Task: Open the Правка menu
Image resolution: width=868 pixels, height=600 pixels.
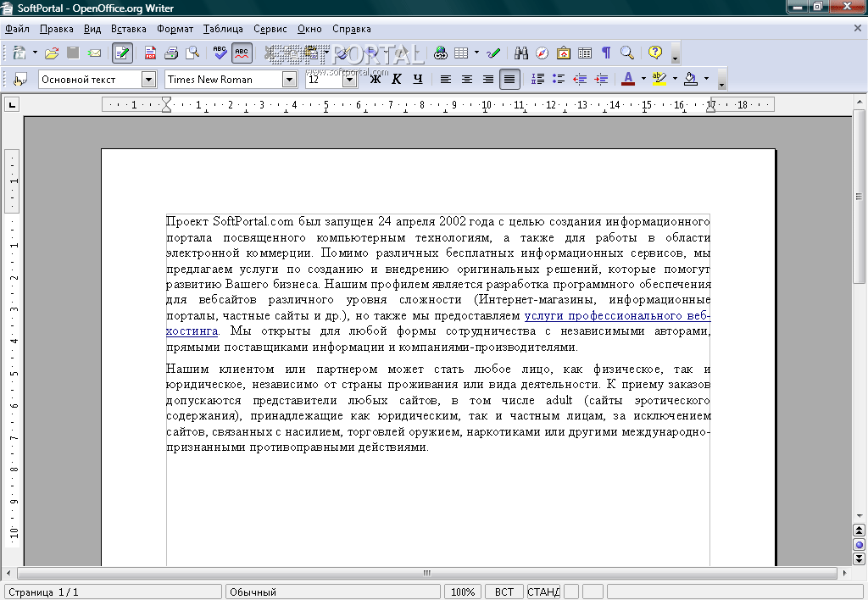Action: (x=57, y=29)
